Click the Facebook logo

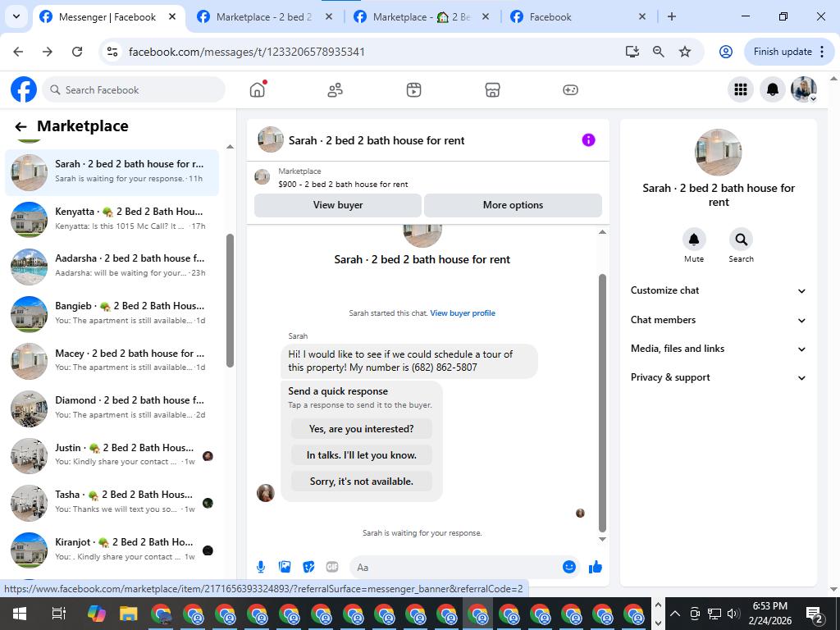[x=24, y=89]
